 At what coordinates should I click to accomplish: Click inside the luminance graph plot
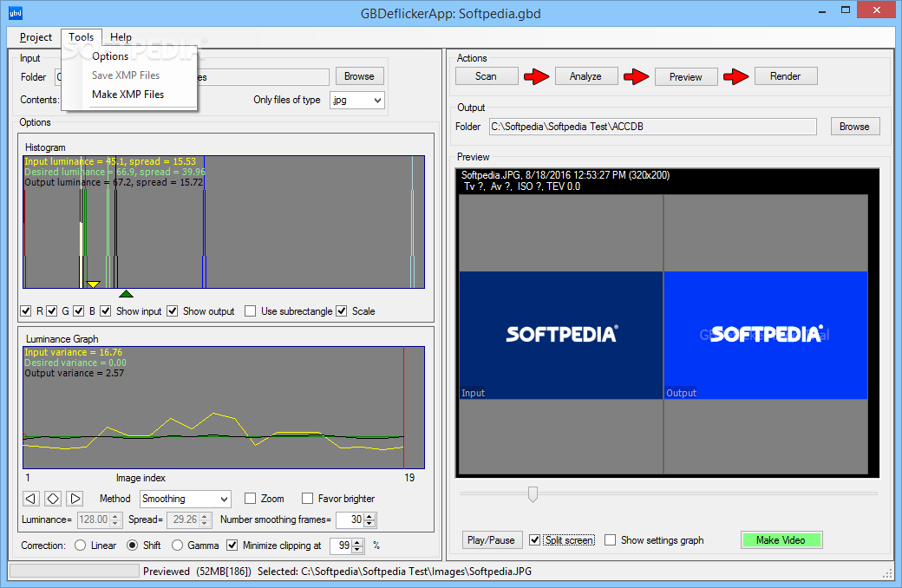[x=224, y=408]
